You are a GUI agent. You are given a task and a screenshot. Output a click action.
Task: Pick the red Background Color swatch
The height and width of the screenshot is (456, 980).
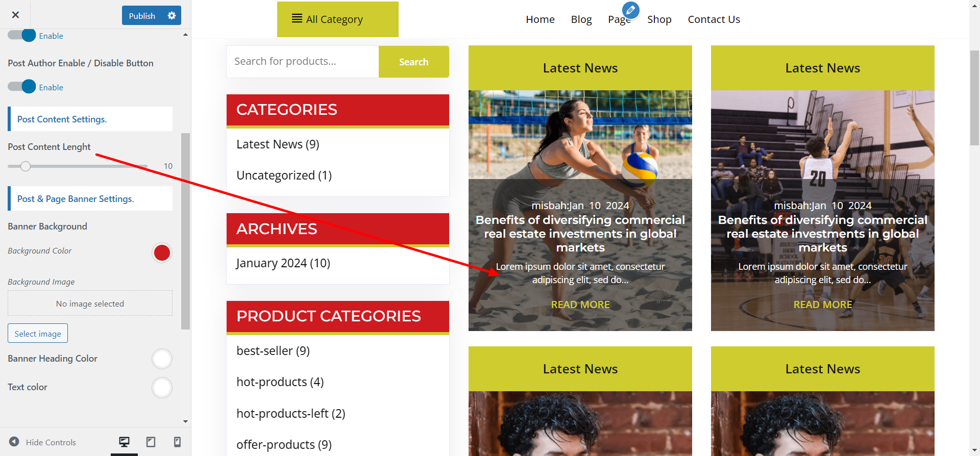(162, 252)
